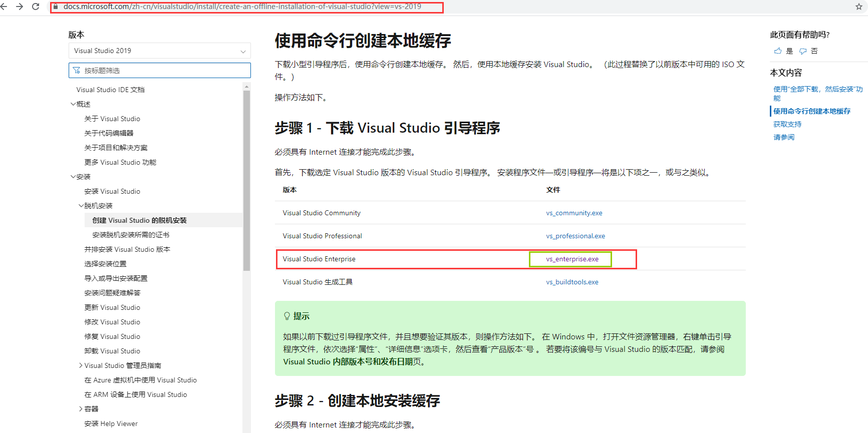The width and height of the screenshot is (868, 433).
Task: Open 更新 Visual Studio
Action: (112, 307)
